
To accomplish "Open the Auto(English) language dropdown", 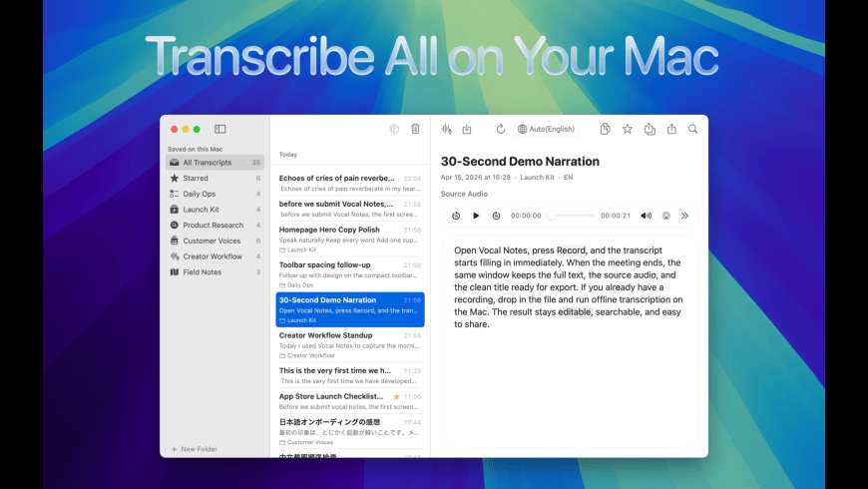I will click(x=546, y=129).
